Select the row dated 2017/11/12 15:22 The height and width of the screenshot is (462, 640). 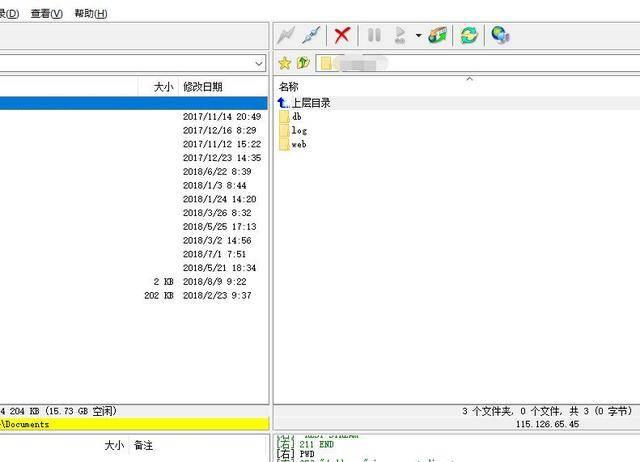(x=133, y=144)
